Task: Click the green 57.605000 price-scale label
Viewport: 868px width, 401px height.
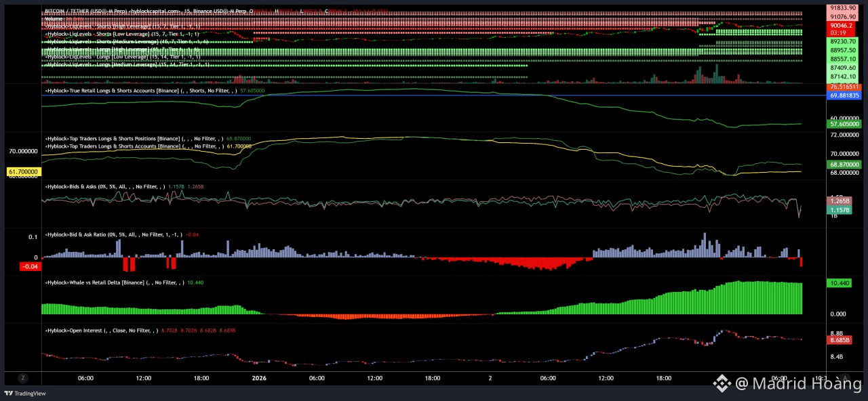Action: pos(844,125)
